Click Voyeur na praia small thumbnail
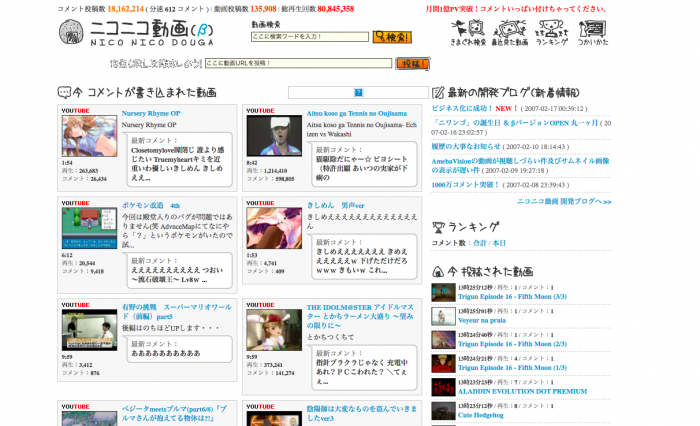Screen dimensions: 700x426 pyautogui.click(x=443, y=316)
